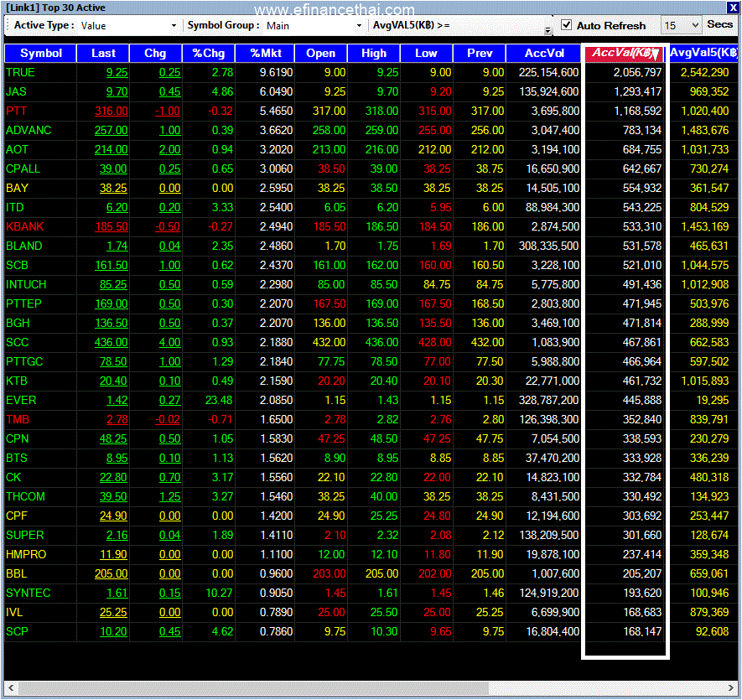Click SYNTEC's %Chg value 10.27
The width and height of the screenshot is (742, 700).
pos(219,593)
